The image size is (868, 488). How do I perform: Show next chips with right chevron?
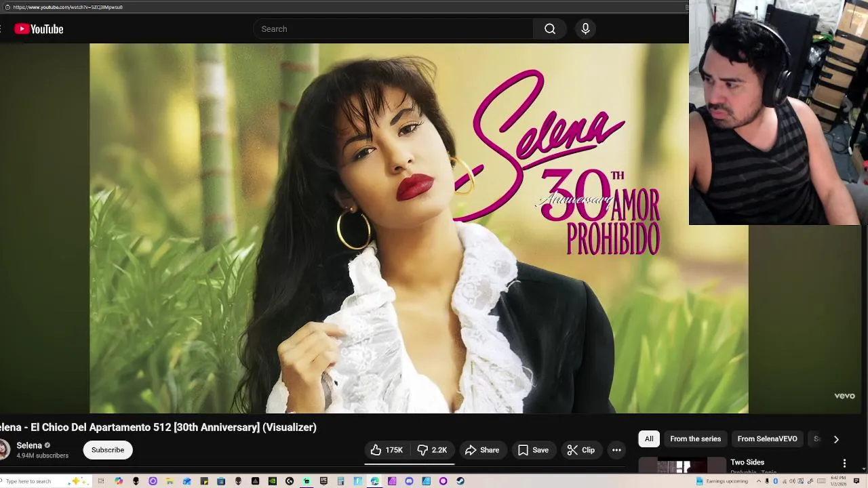[x=836, y=439]
